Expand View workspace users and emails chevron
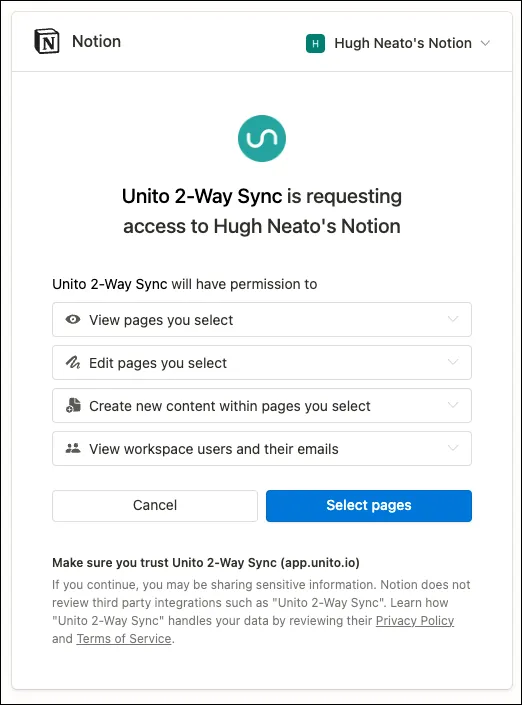Viewport: 522px width, 705px height. tap(453, 448)
